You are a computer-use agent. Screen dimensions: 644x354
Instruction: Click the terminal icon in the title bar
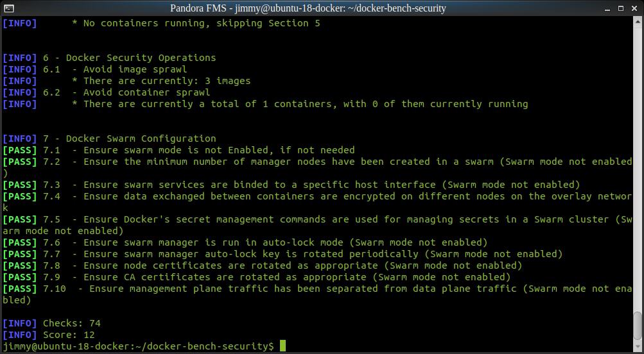click(x=8, y=8)
